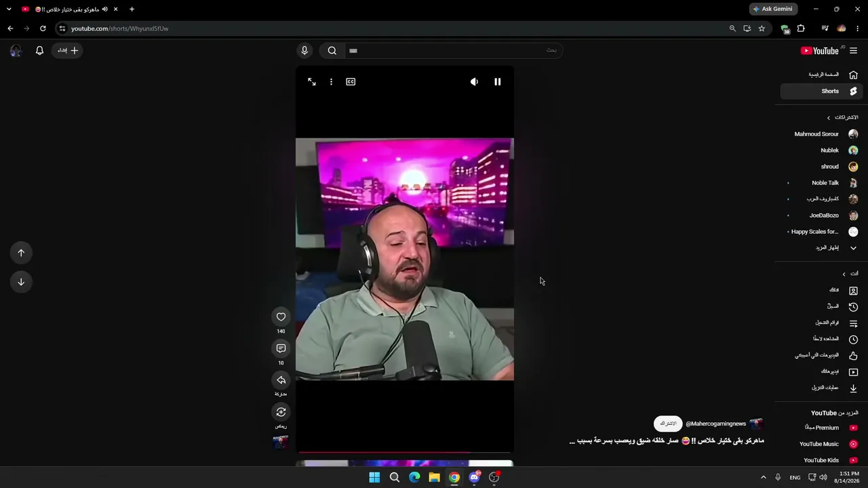Open Watch later in the sidebar
Image resolution: width=868 pixels, height=488 pixels.
tap(821, 339)
